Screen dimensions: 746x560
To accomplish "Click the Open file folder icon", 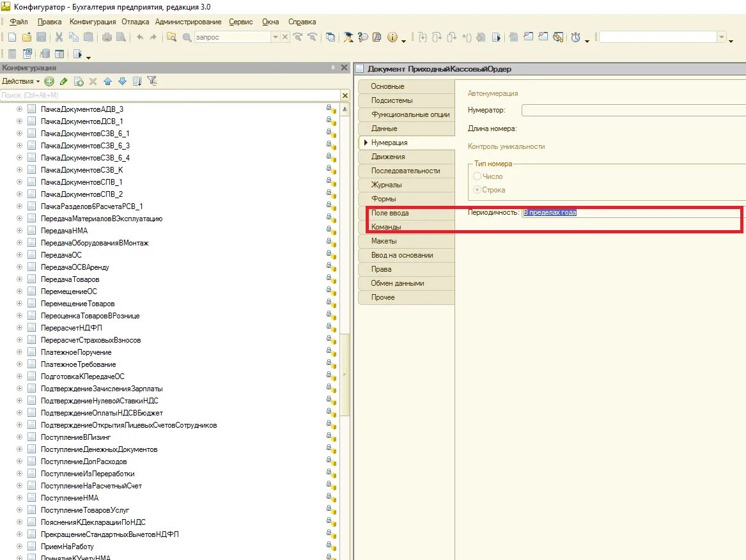I will [x=27, y=37].
